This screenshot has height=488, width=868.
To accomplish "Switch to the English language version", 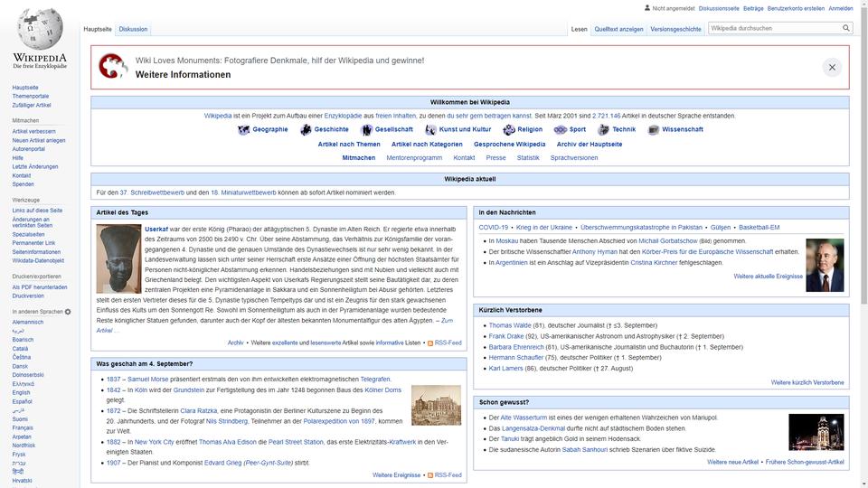I will click(x=21, y=393).
